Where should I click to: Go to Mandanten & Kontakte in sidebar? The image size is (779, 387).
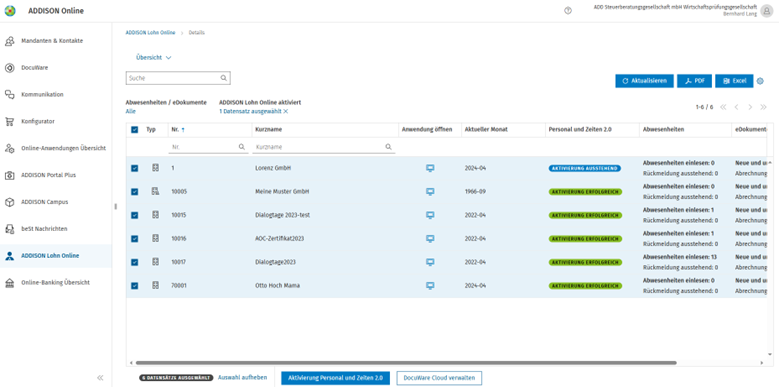tap(52, 41)
